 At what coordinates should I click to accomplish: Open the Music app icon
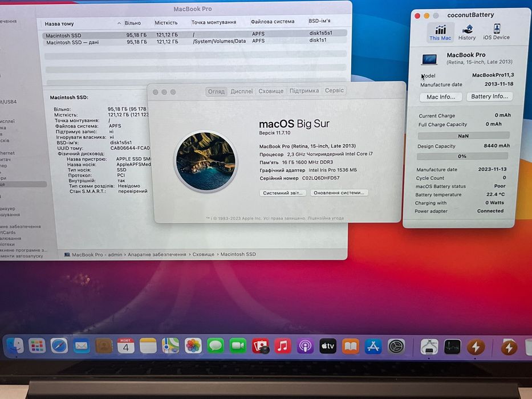(x=283, y=346)
